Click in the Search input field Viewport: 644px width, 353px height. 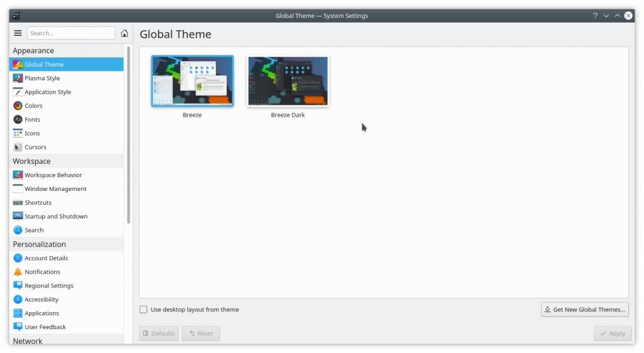point(70,33)
